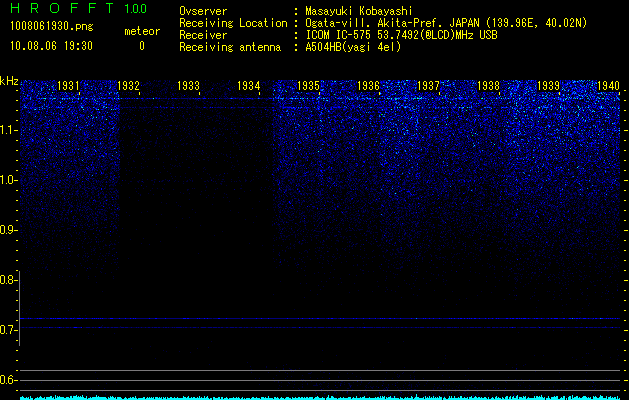The width and height of the screenshot is (629, 400).
Task: Click the cyan signal level strip at bottom
Action: coord(320,398)
